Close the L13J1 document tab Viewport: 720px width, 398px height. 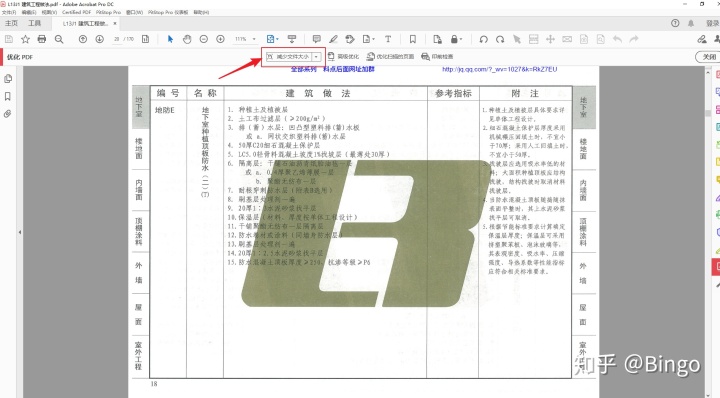click(x=115, y=23)
